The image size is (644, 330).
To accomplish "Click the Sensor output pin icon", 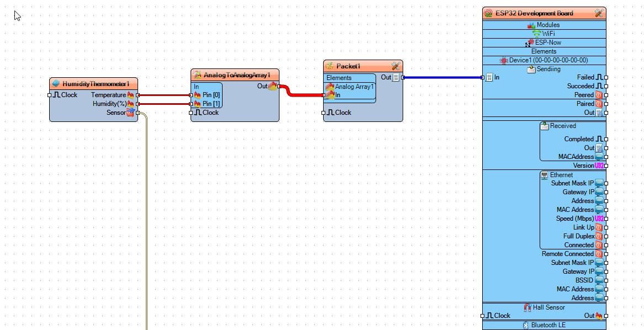I will tap(130, 113).
